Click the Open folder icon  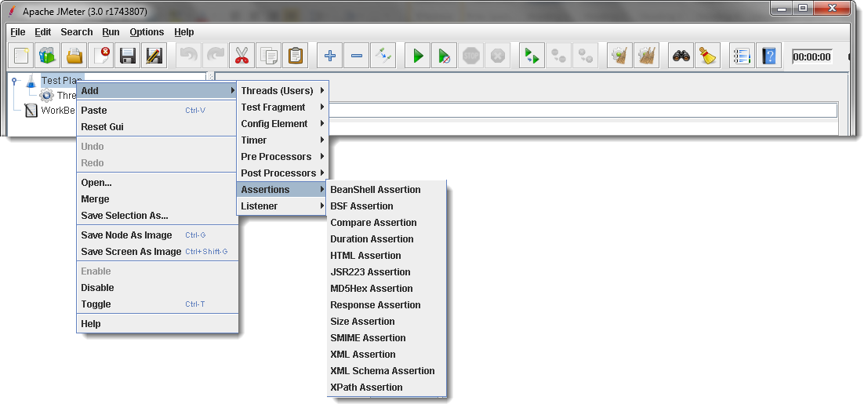(x=75, y=56)
